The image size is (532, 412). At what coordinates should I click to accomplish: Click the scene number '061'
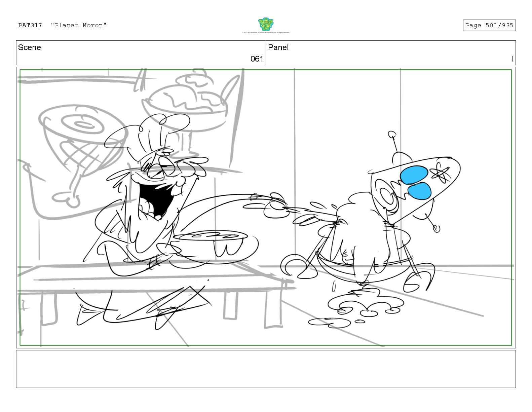pos(257,59)
